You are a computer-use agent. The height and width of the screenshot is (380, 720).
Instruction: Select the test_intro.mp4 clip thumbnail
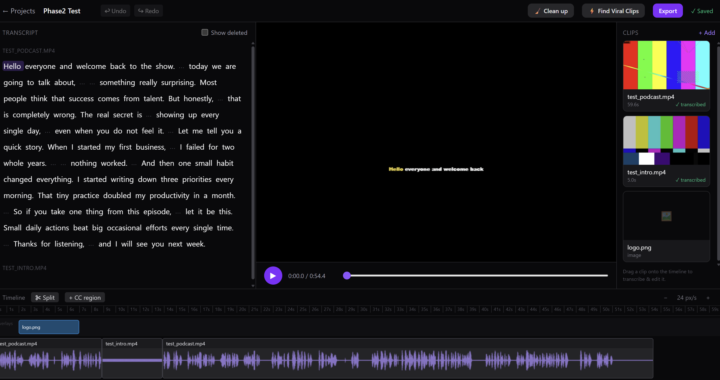click(x=666, y=140)
